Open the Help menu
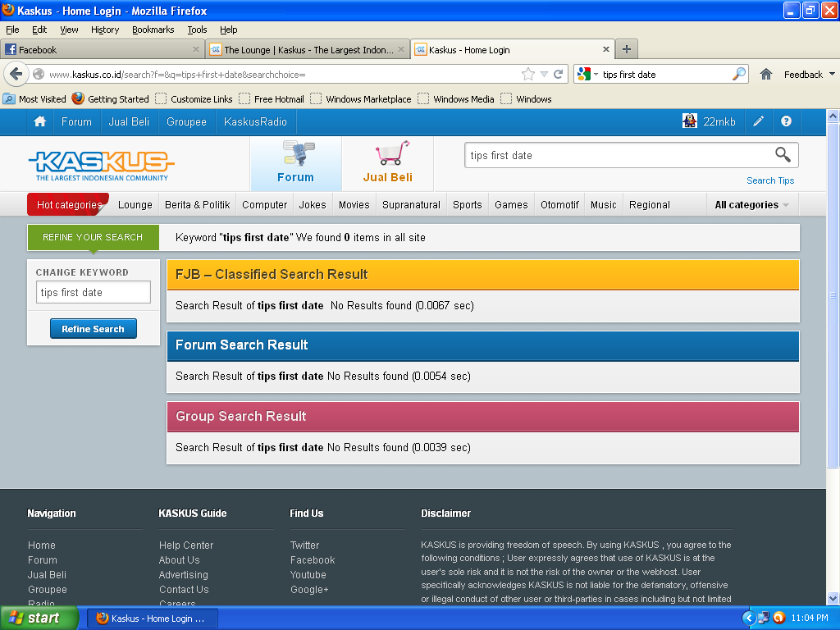This screenshot has height=630, width=840. pos(229,30)
